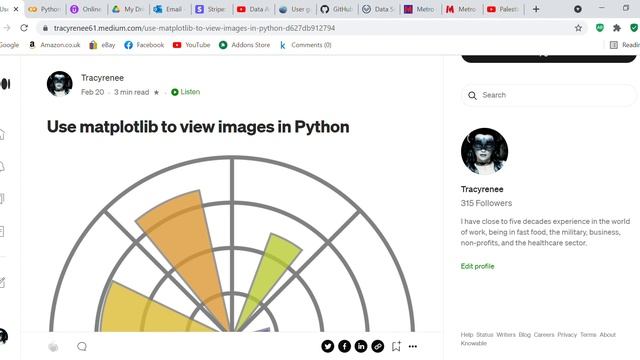Image resolution: width=640 pixels, height=360 pixels.
Task: Switch to the My Drive tab
Action: (x=128, y=9)
